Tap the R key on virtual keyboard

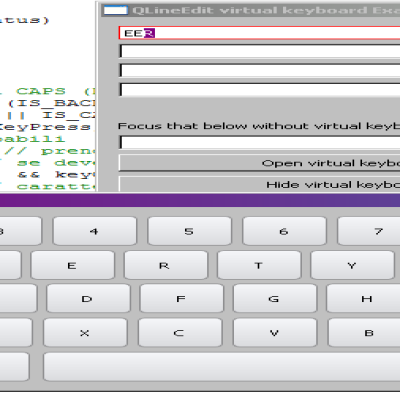tap(166, 265)
